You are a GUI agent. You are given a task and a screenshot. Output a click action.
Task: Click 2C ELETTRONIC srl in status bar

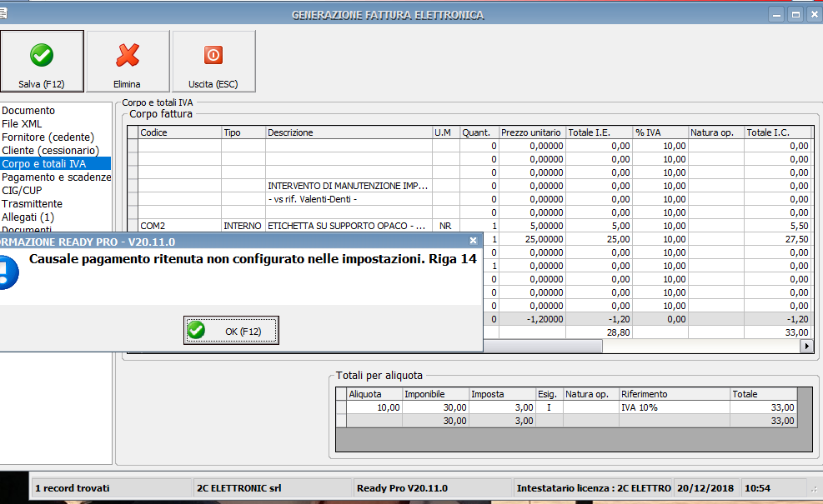(x=272, y=488)
